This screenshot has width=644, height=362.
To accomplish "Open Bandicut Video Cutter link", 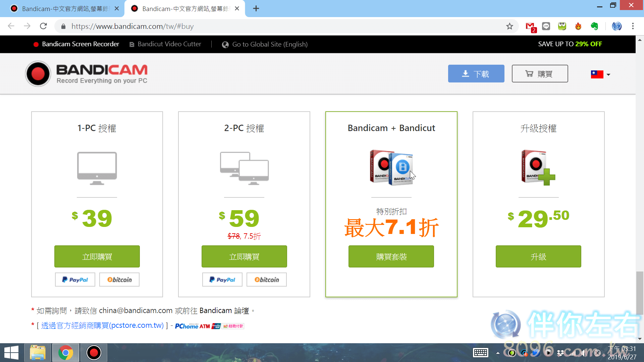I will click(165, 44).
